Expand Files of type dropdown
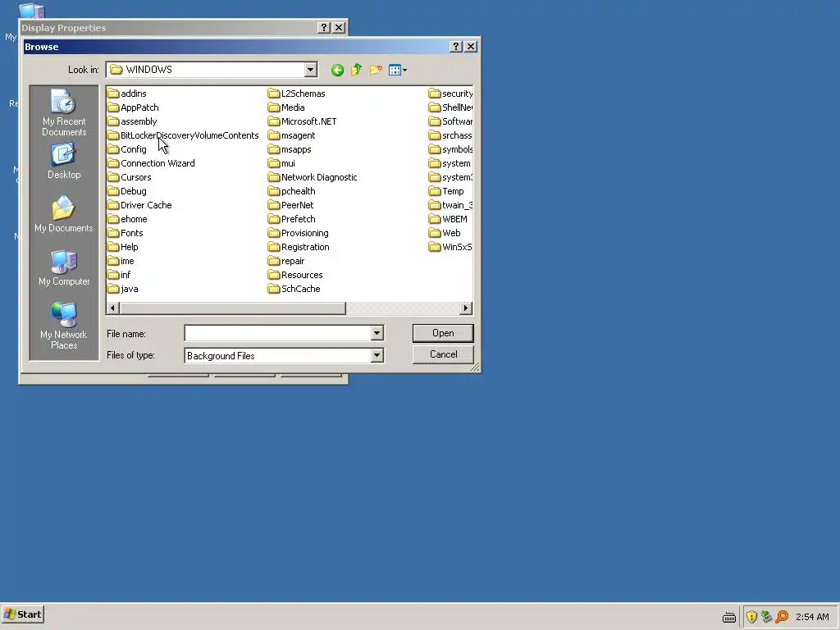This screenshot has height=630, width=840. [377, 355]
